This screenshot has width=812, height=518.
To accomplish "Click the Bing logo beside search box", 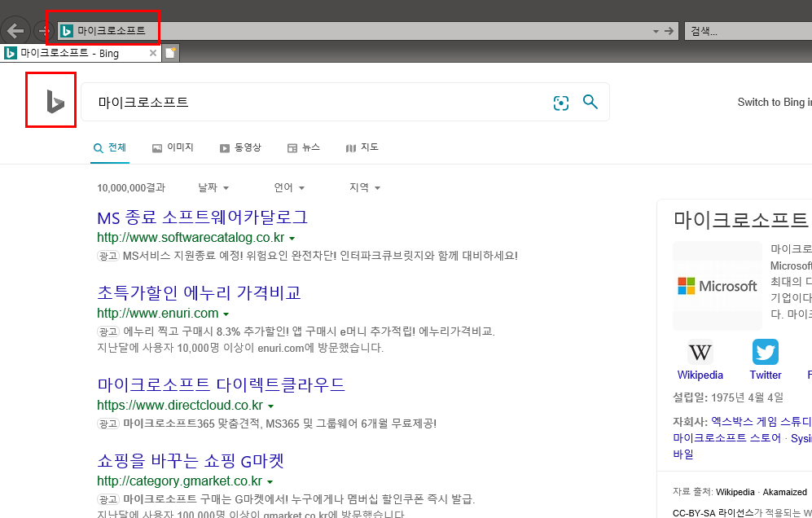I will click(55, 101).
